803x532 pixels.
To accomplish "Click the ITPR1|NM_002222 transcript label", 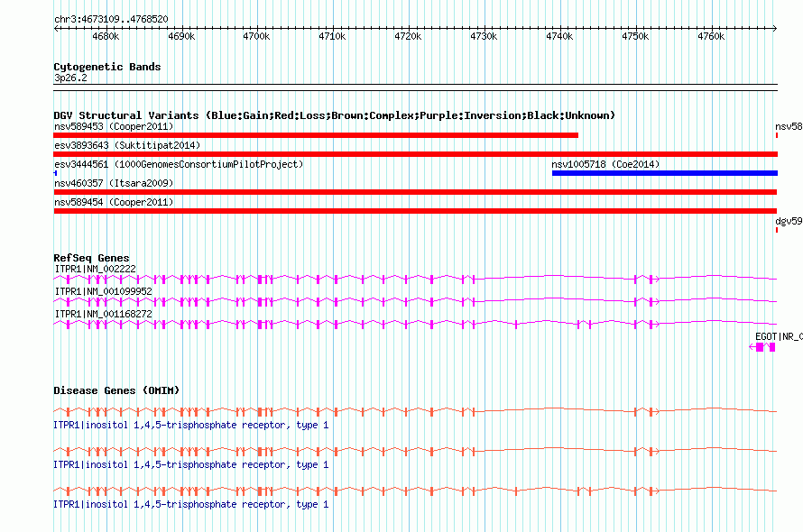I will coord(96,269).
